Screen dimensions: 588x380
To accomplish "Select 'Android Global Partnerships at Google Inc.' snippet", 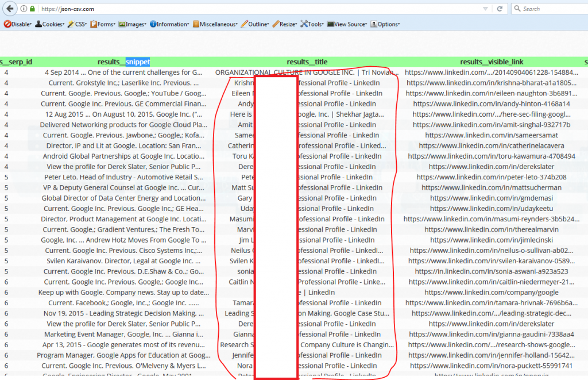I will 124,156.
